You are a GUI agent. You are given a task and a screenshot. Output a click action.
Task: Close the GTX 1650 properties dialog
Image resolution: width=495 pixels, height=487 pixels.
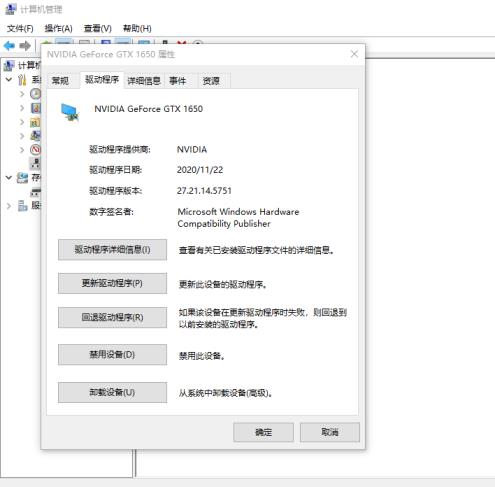pos(354,54)
